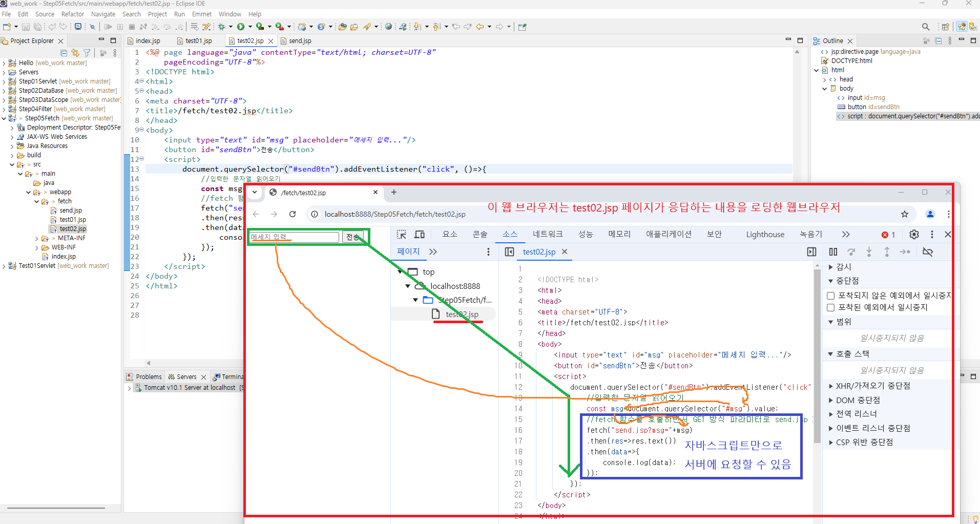Open a new browser tab with plus icon

coord(394,193)
